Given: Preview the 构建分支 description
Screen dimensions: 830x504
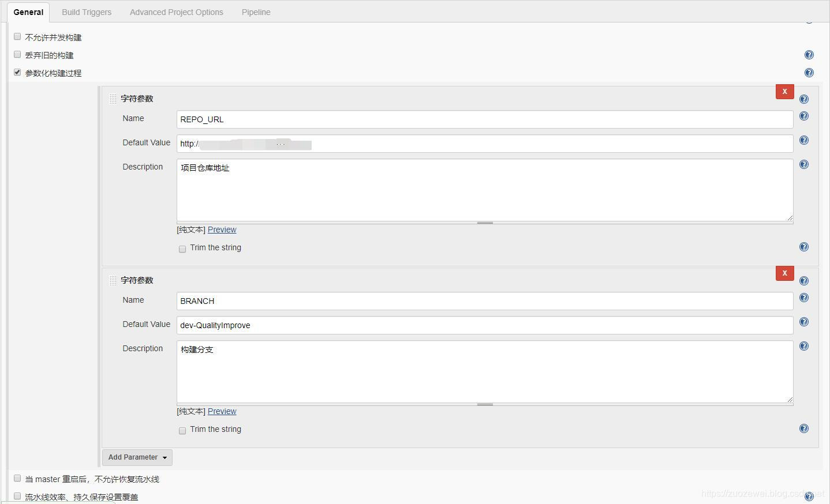Looking at the screenshot, I should 222,411.
